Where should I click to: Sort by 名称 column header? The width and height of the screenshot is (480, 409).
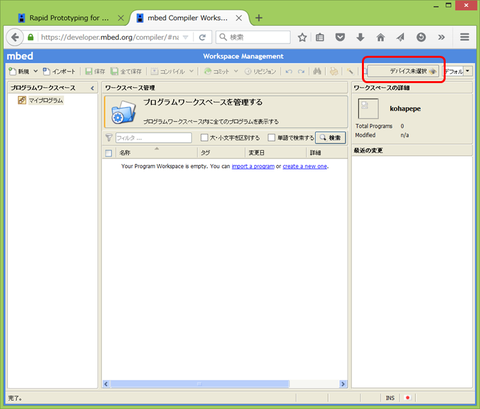click(156, 153)
